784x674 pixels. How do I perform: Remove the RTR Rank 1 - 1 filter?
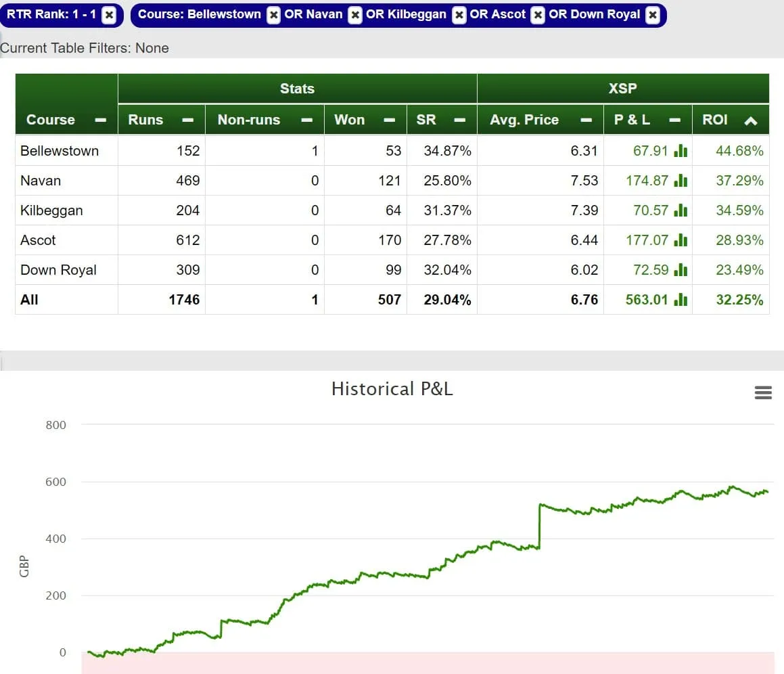(x=108, y=15)
